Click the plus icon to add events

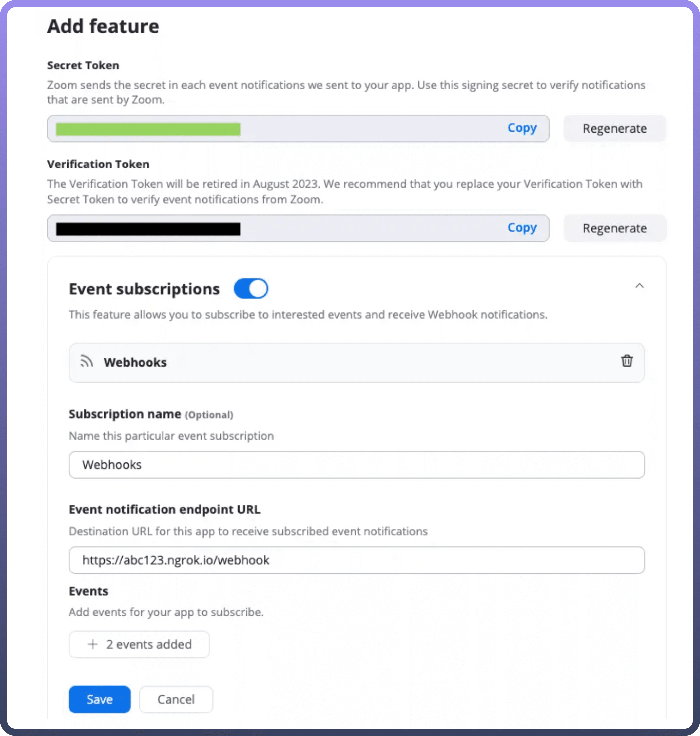pos(92,644)
